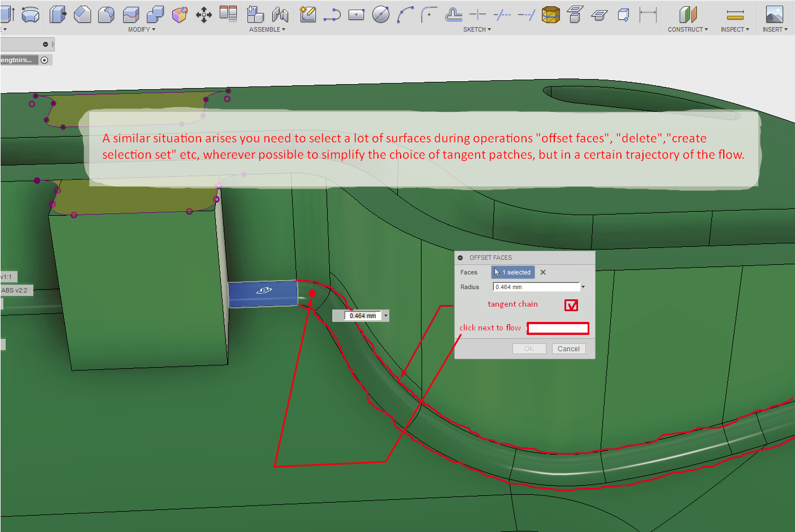795x532 pixels.
Task: Activate the Sketch Dimension tool
Action: (648, 14)
